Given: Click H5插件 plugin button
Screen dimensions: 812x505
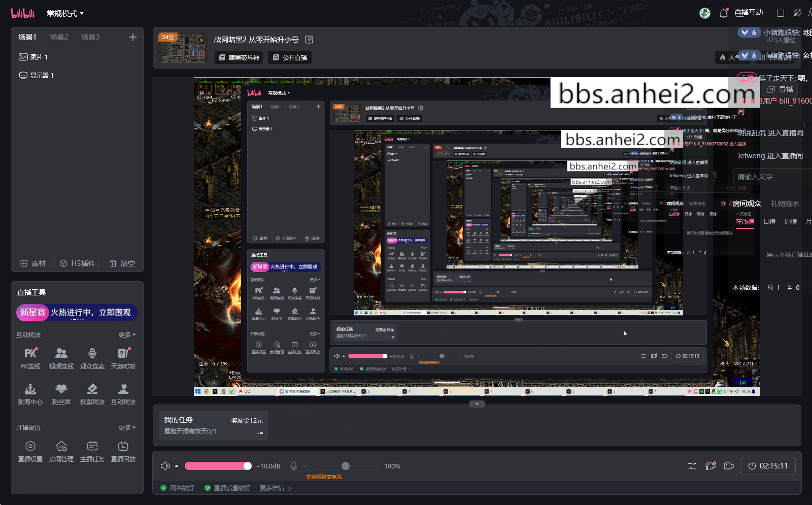Looking at the screenshot, I should point(78,263).
